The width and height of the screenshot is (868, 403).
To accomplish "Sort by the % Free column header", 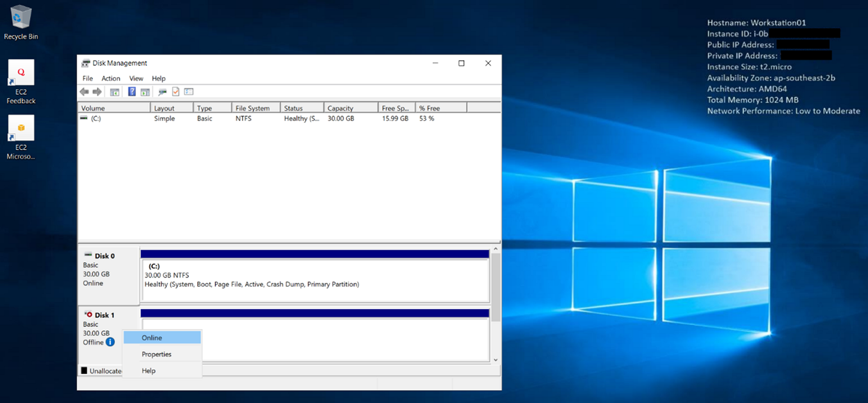I will 441,108.
